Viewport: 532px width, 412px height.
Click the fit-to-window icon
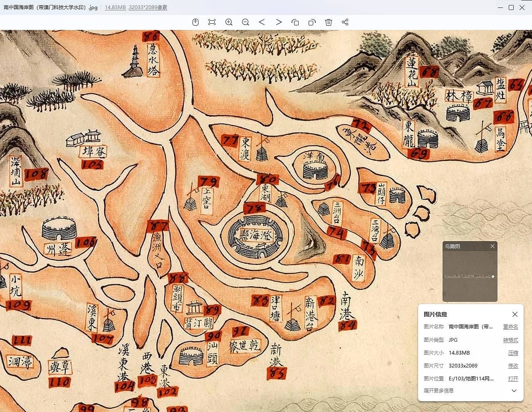pos(212,22)
